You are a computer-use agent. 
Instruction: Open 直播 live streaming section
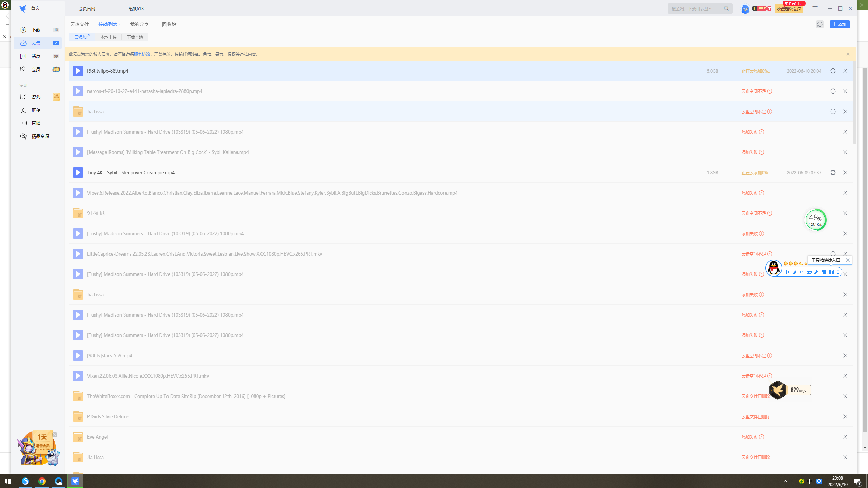coord(36,123)
